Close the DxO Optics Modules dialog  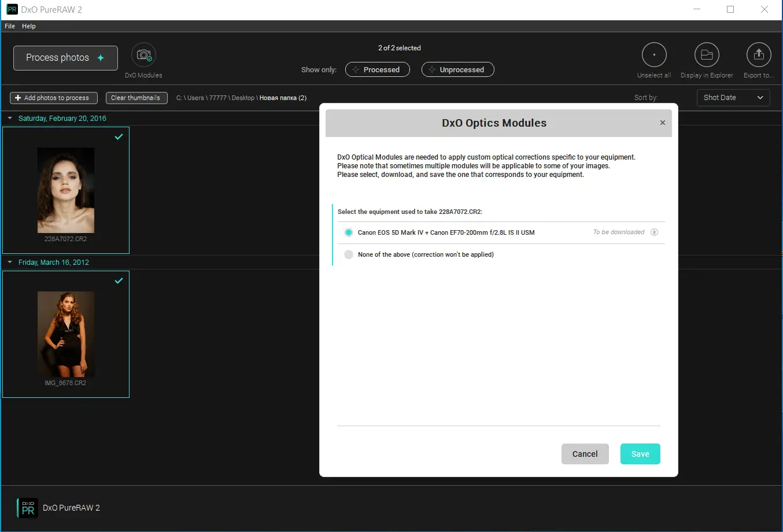point(663,123)
